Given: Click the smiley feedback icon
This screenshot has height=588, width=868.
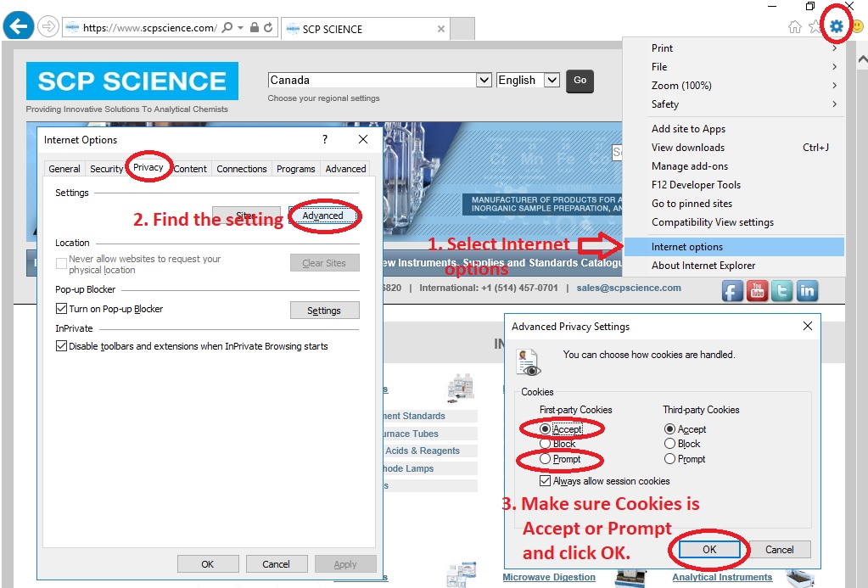Looking at the screenshot, I should tap(858, 26).
